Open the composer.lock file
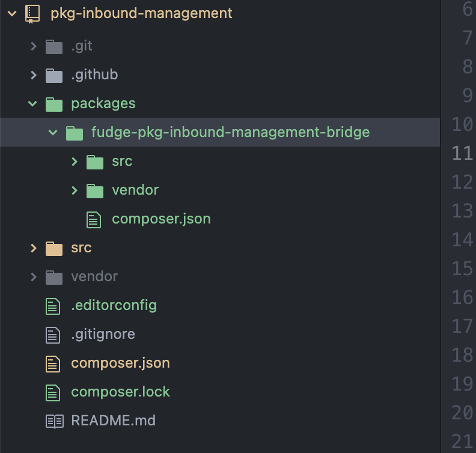The width and height of the screenshot is (476, 453). click(121, 392)
